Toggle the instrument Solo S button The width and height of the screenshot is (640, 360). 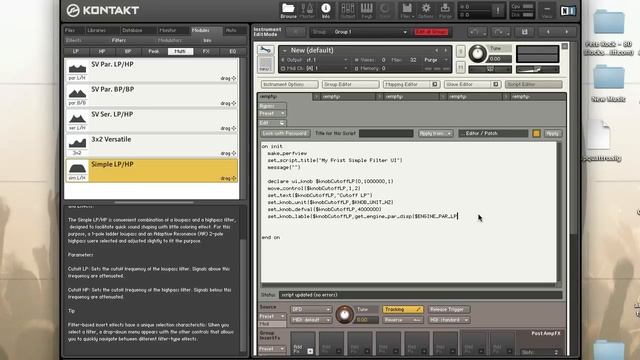(461, 51)
